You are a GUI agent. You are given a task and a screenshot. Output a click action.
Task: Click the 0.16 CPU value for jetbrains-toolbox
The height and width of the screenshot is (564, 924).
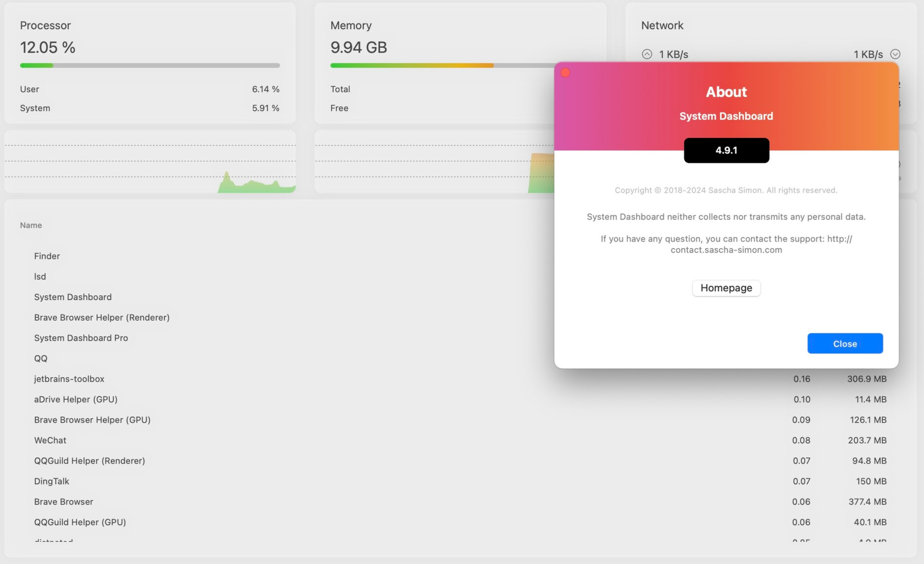pyautogui.click(x=802, y=379)
